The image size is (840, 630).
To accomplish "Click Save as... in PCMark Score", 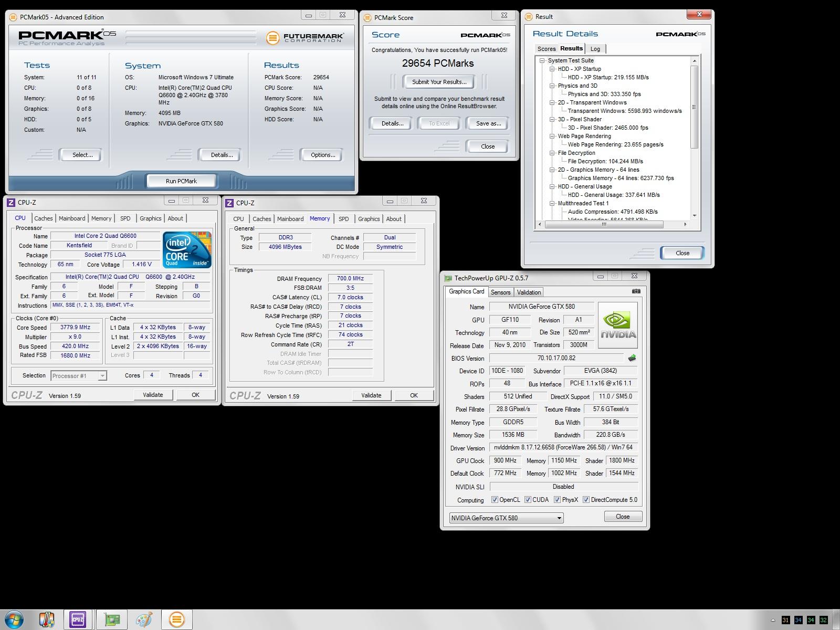I will pyautogui.click(x=488, y=123).
